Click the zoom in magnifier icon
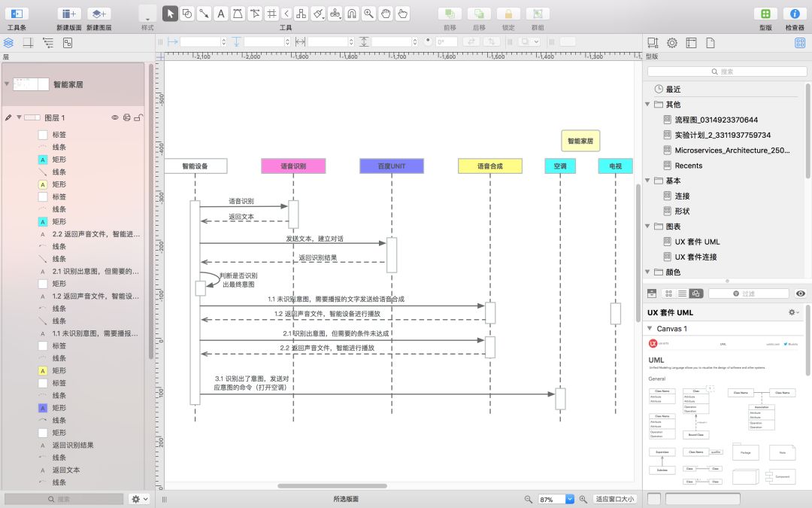This screenshot has height=508, width=812. click(583, 499)
